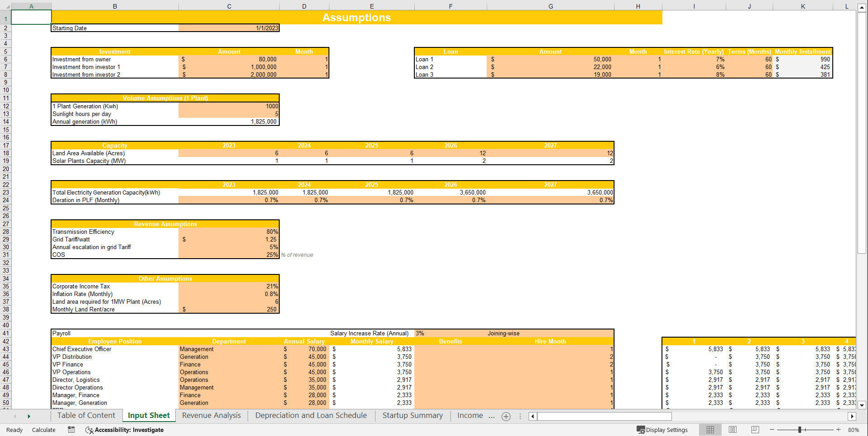This screenshot has height=436, width=868.
Task: Click the macro recording icon in status bar
Action: (71, 430)
